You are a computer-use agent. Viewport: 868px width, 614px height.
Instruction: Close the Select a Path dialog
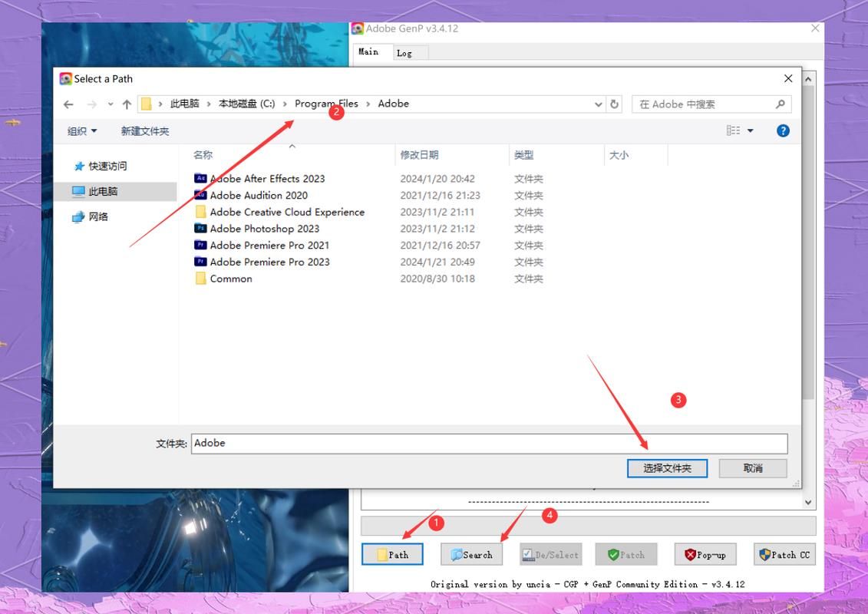tap(788, 78)
